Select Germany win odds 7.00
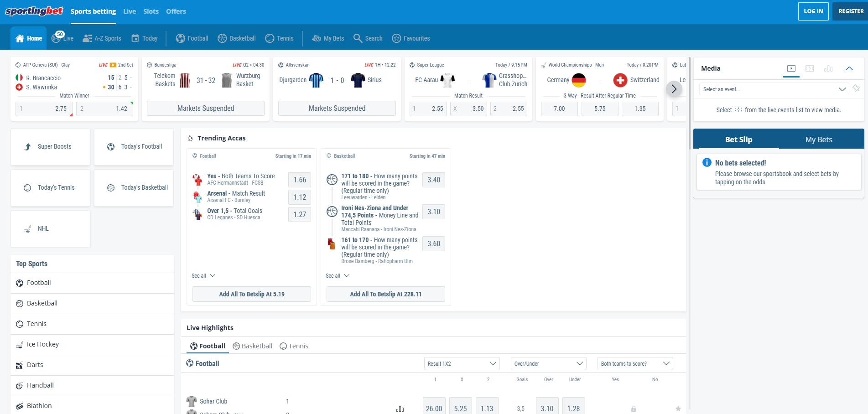 [559, 109]
